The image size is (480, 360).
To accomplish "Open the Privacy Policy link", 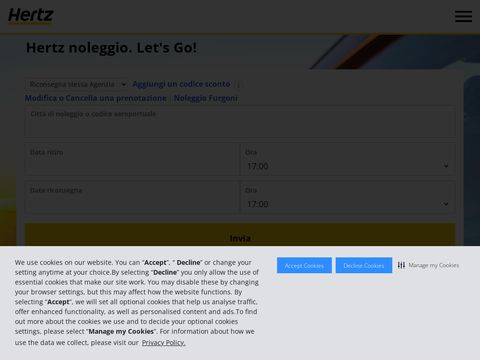I will point(163,342).
